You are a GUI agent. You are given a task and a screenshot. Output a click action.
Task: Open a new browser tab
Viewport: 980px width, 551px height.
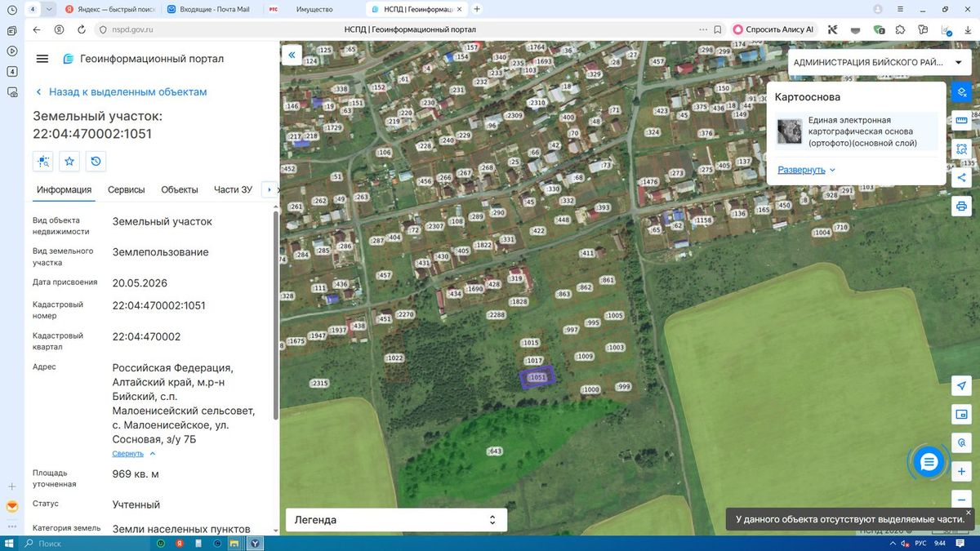[x=477, y=9]
